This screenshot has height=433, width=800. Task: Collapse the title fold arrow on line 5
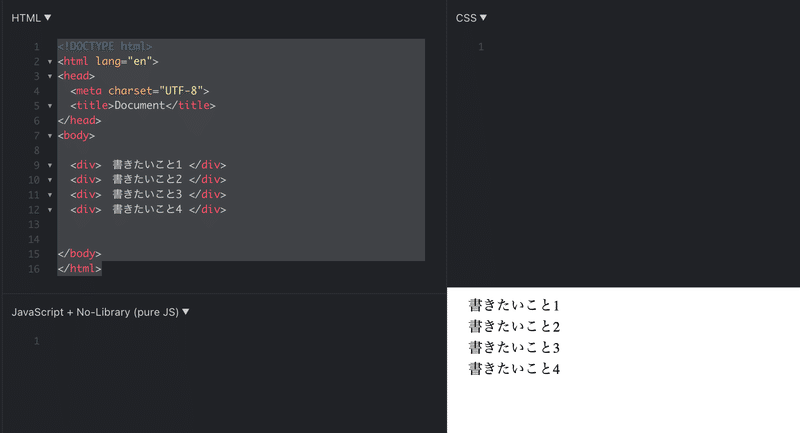click(x=50, y=106)
